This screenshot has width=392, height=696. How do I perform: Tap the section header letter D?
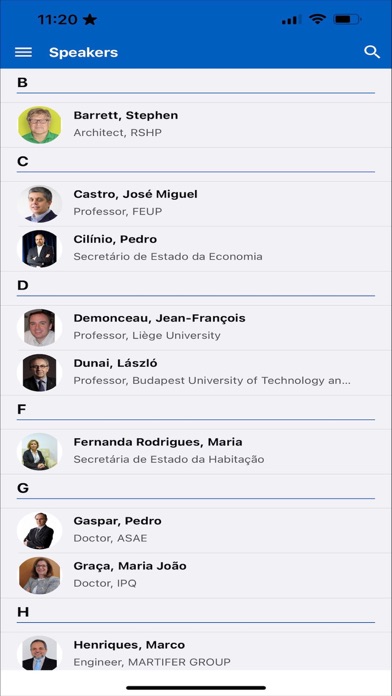pos(22,285)
